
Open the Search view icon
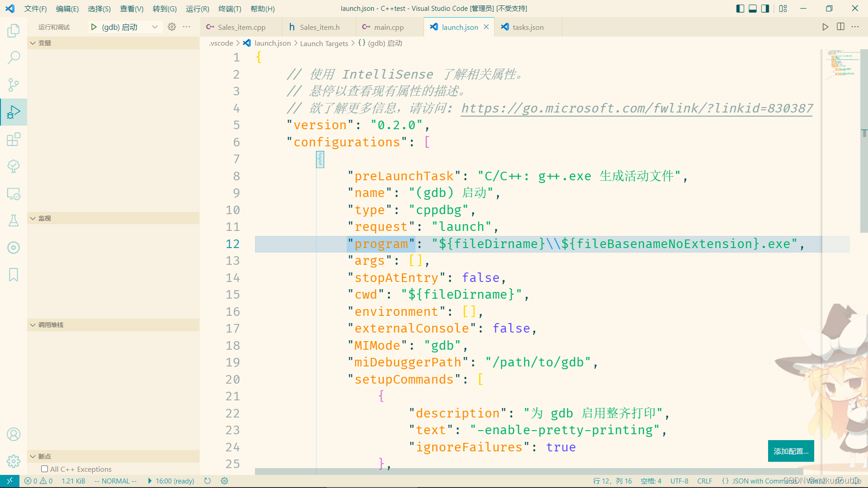coord(14,57)
